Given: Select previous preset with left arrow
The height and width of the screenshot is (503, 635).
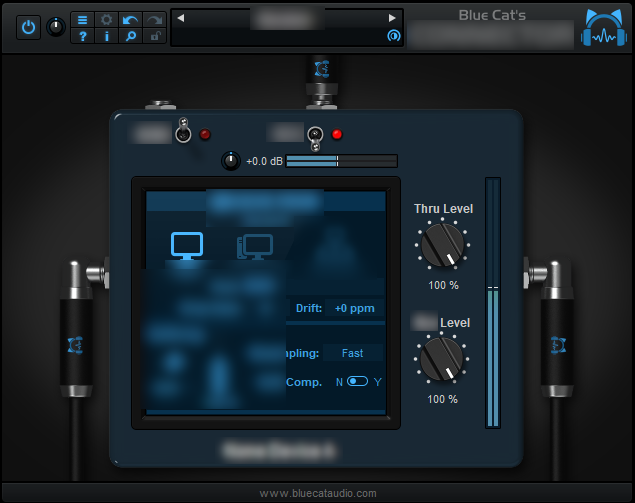Looking at the screenshot, I should coord(181,18).
